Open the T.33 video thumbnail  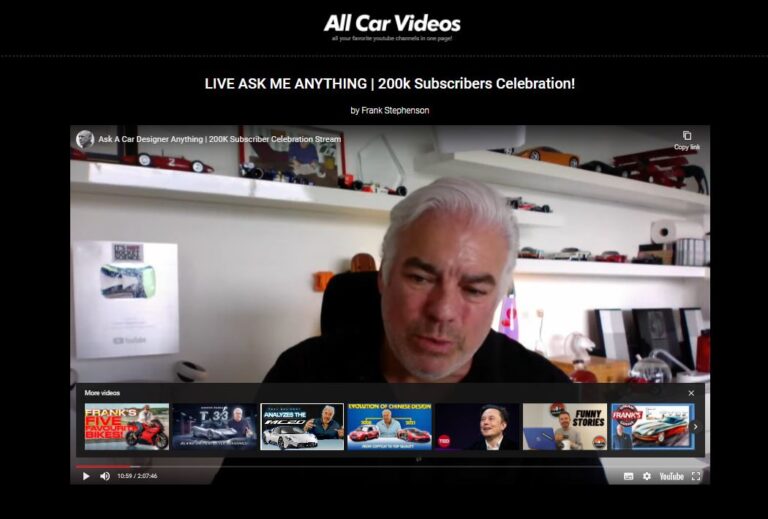214,427
